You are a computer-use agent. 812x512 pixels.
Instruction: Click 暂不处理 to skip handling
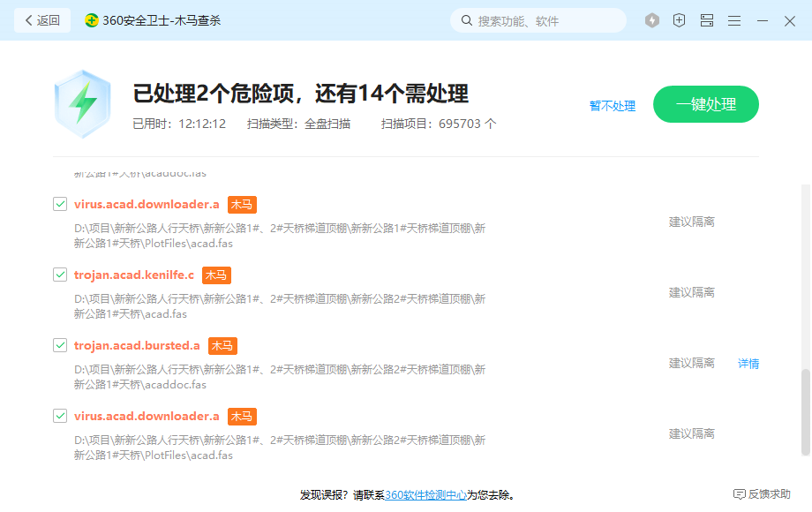(x=613, y=106)
